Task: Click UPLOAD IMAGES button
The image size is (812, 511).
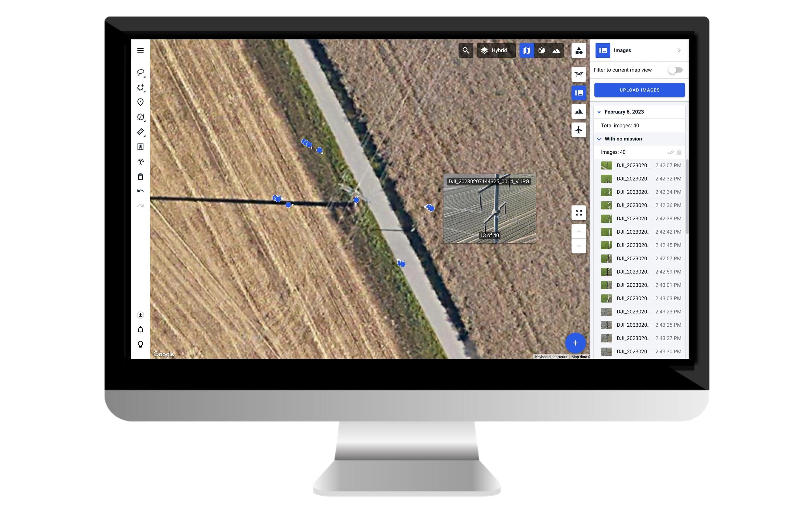Action: (x=640, y=90)
